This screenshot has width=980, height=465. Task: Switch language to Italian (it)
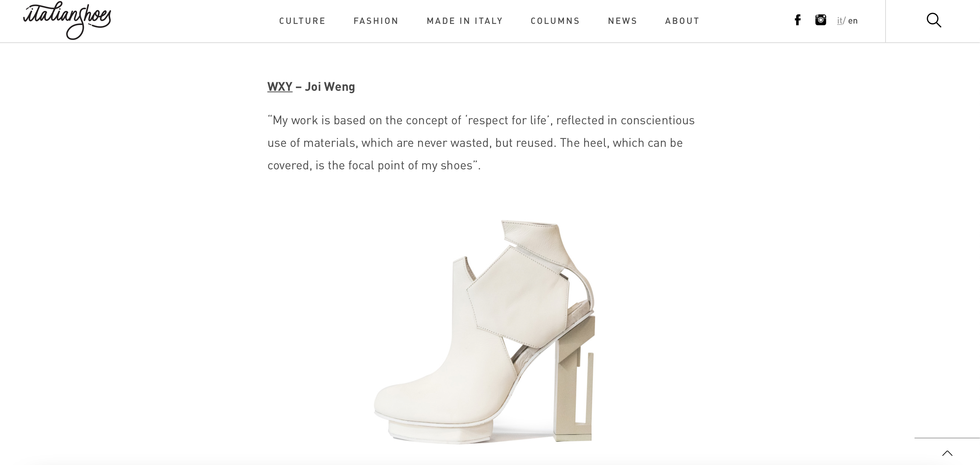click(x=840, y=20)
